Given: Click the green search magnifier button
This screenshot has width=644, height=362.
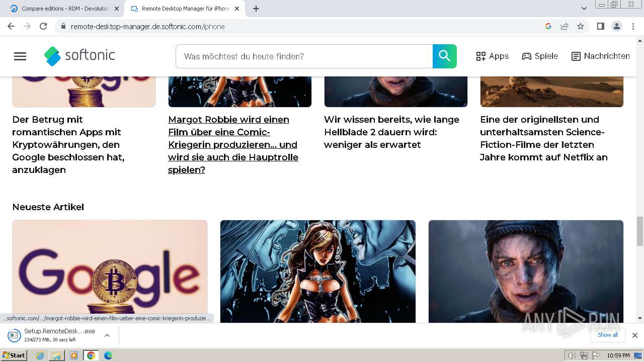Looking at the screenshot, I should pos(445,56).
